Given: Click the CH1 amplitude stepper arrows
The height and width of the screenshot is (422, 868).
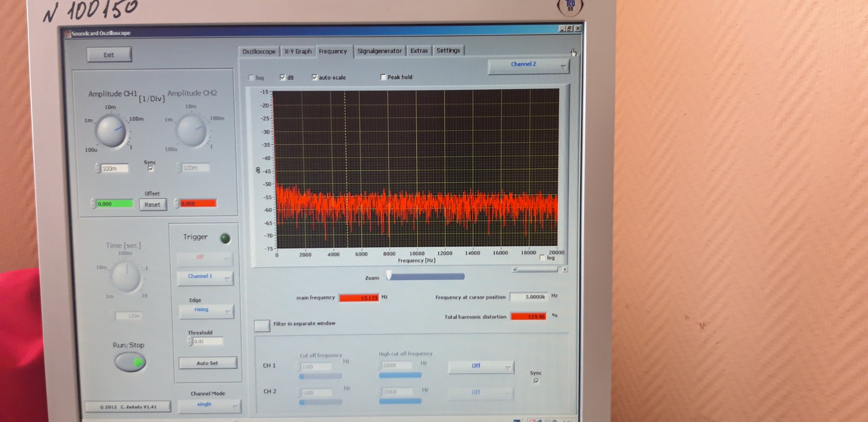Looking at the screenshot, I should click(x=98, y=168).
